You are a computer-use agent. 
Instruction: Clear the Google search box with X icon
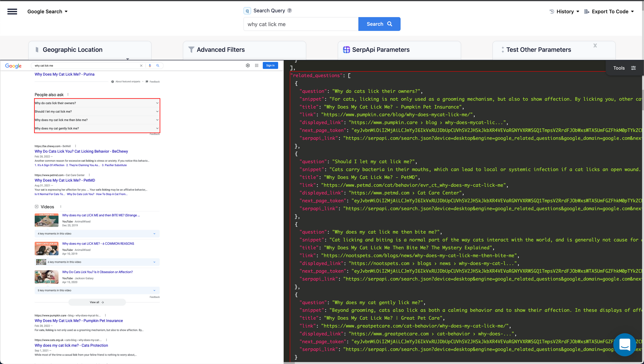(x=141, y=66)
